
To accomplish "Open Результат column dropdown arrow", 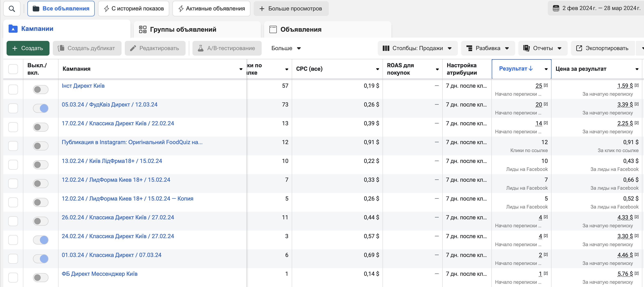I will pos(546,69).
